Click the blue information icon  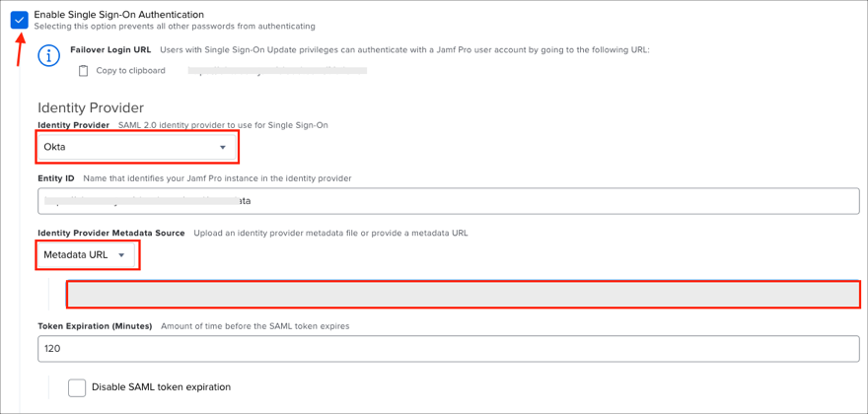pyautogui.click(x=49, y=56)
